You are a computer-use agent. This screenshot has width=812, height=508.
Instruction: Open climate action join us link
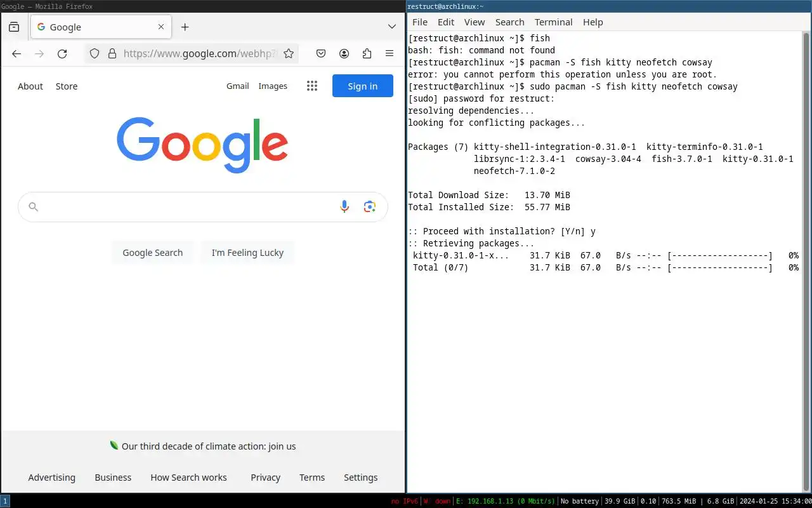(209, 446)
